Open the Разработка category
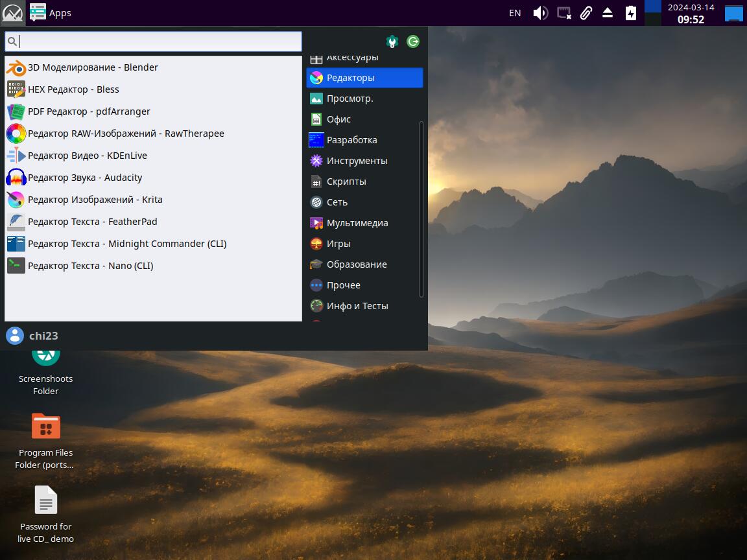This screenshot has width=747, height=560. [351, 140]
